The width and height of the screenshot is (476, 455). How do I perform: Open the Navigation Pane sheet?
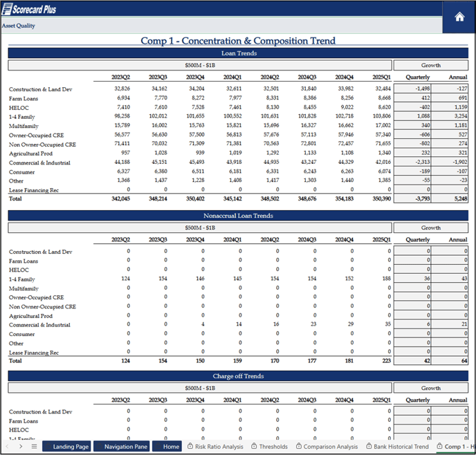point(122,446)
